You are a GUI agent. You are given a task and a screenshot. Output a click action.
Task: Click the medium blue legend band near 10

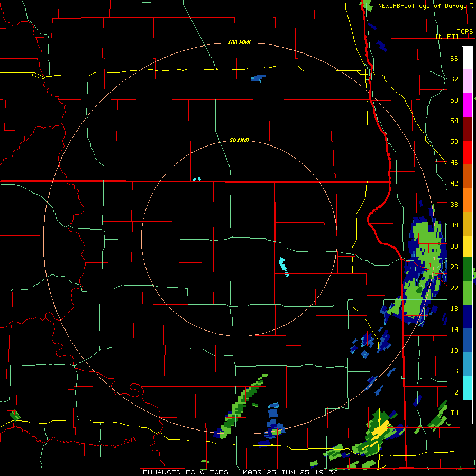pos(467,341)
